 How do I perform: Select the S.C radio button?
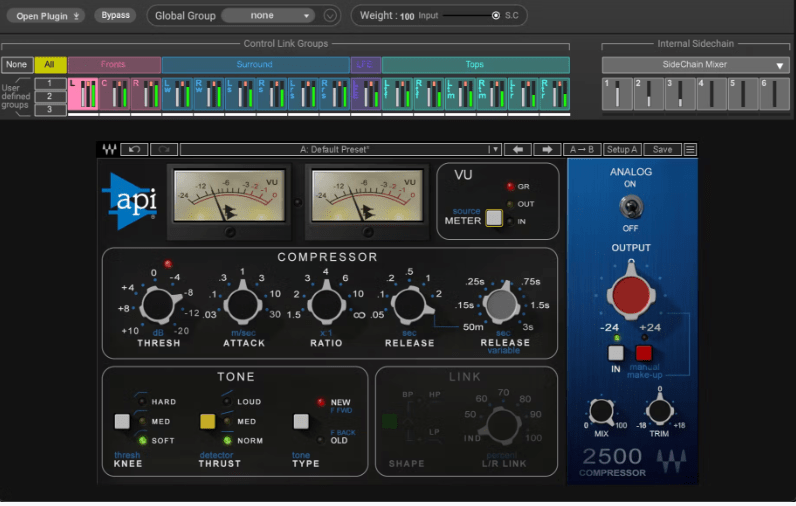(x=496, y=16)
